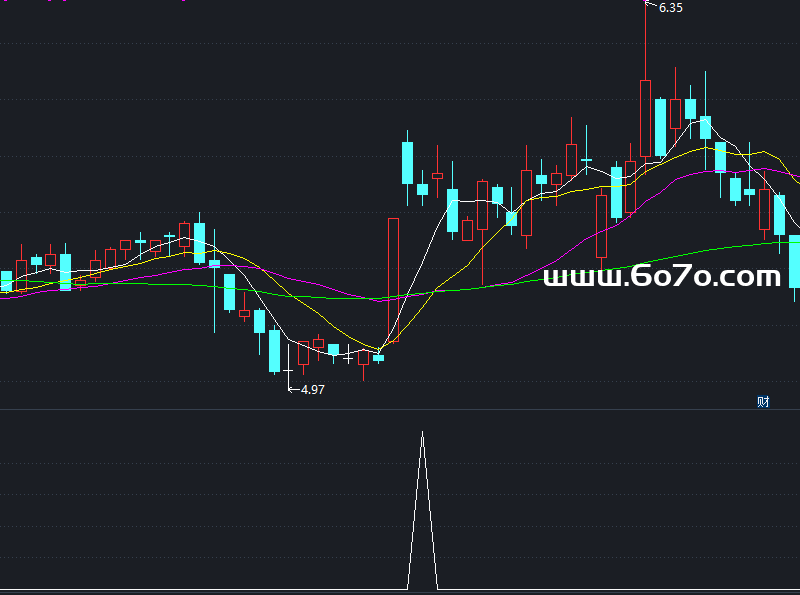Select the large cyan candle at far right edge
Image resolution: width=800 pixels, height=595 pixels.
coord(794,261)
